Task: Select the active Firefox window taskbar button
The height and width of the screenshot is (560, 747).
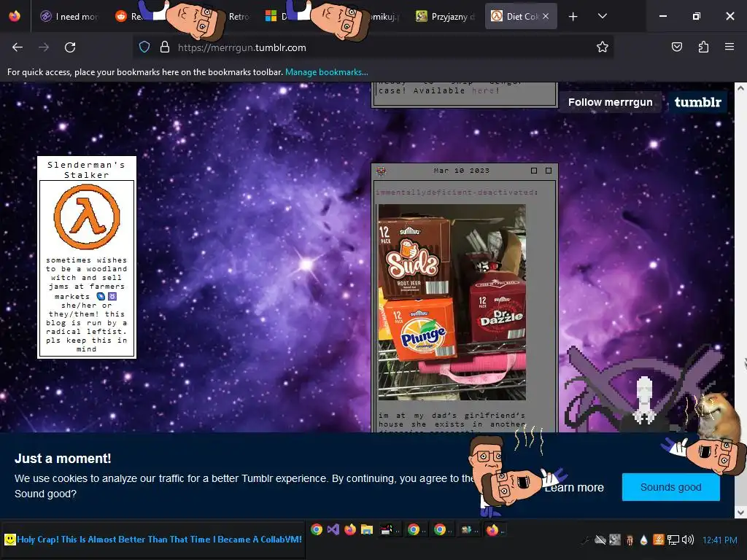Action: pyautogui.click(x=494, y=529)
